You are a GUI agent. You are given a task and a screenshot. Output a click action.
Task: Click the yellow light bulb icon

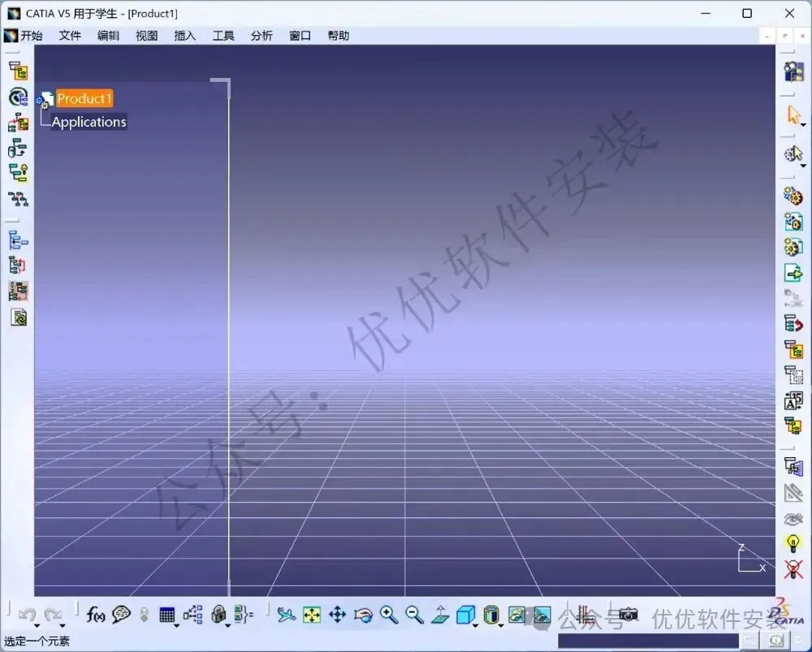(793, 543)
